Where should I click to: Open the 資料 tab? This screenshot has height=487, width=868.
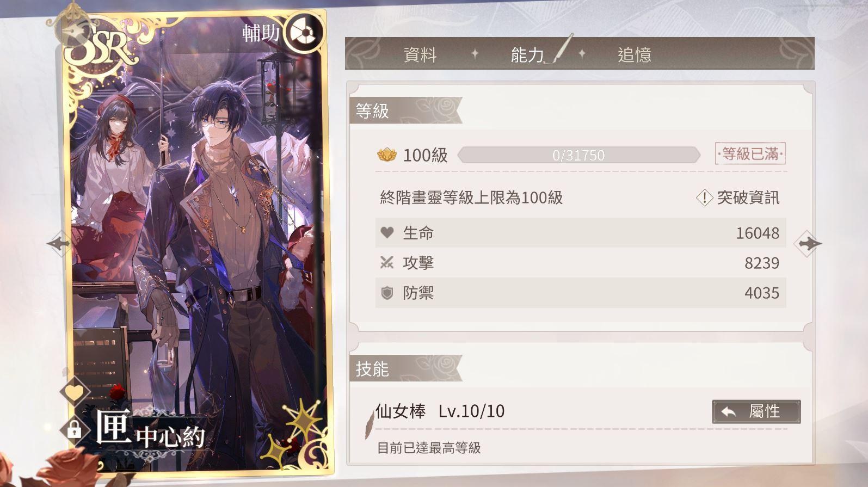point(420,55)
